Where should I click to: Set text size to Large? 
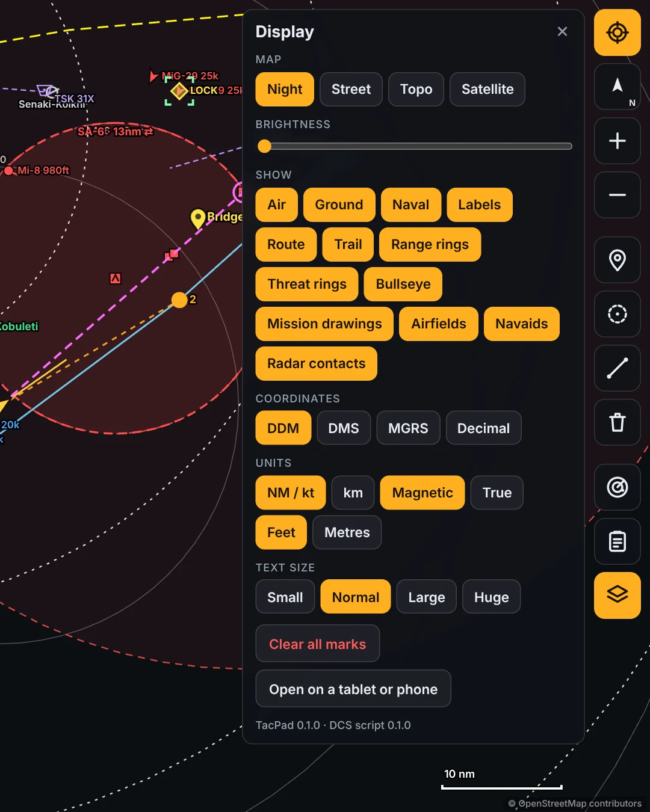427,597
